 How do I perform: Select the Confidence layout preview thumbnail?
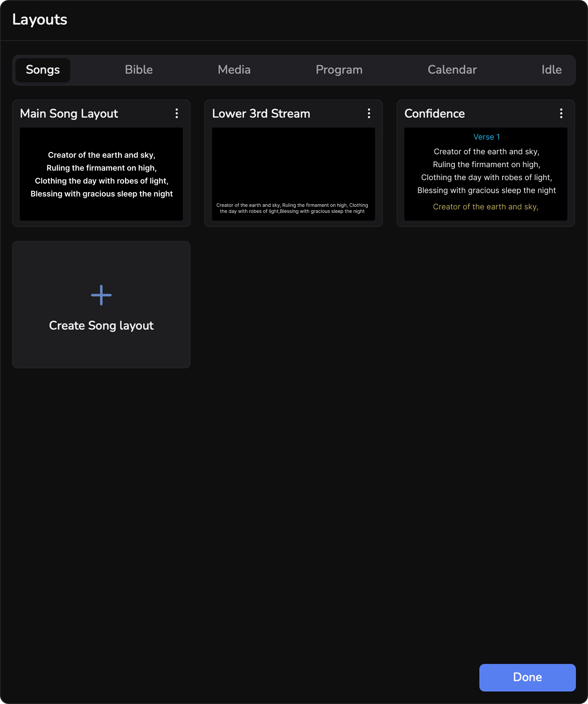click(486, 174)
